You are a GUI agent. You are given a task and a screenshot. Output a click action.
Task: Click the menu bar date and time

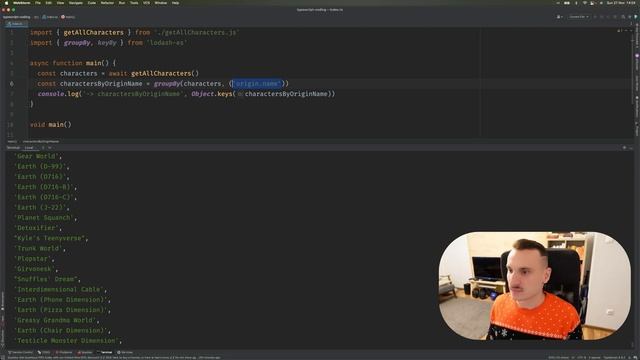(621, 3)
